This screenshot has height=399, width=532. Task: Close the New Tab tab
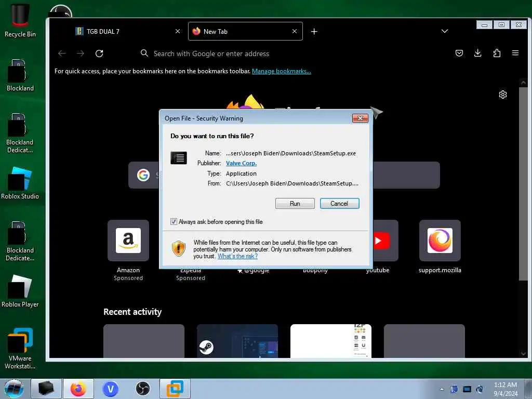(295, 31)
